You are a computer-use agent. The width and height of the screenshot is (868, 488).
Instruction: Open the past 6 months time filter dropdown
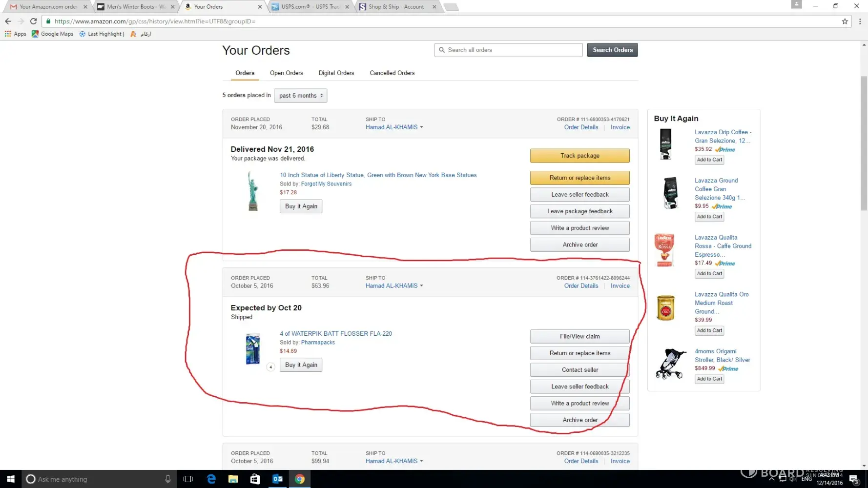point(300,96)
